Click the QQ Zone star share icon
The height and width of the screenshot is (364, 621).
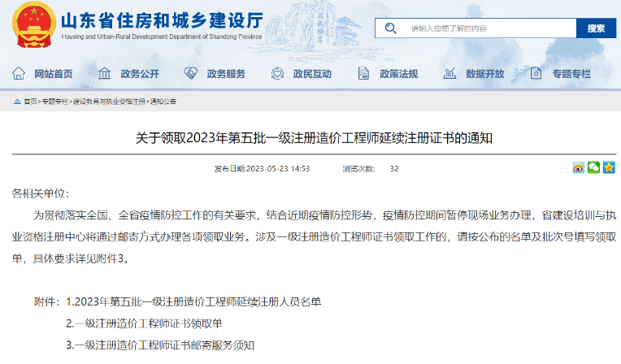click(x=609, y=168)
